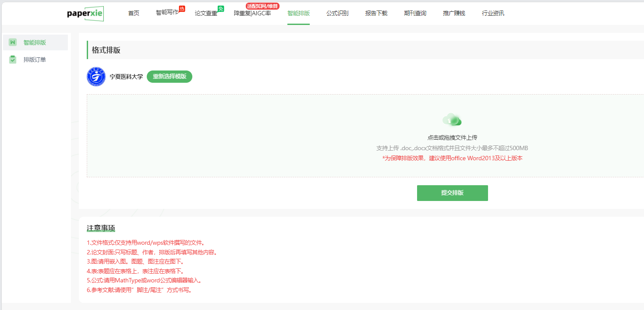The width and height of the screenshot is (644, 310).
Task: Click the Word icon beside 智能排版 in sidebar
Action: [13, 42]
